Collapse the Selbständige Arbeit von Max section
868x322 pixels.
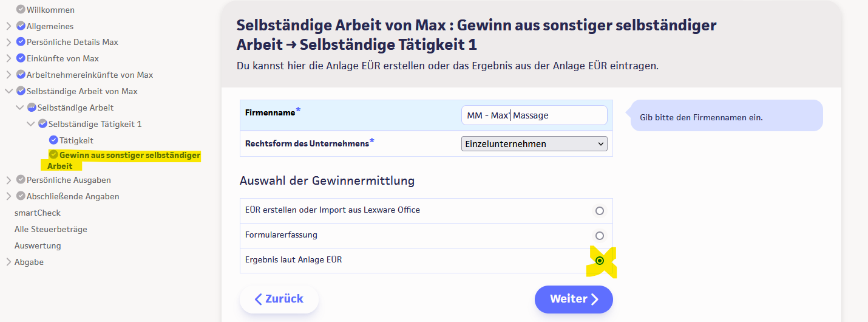coord(8,91)
